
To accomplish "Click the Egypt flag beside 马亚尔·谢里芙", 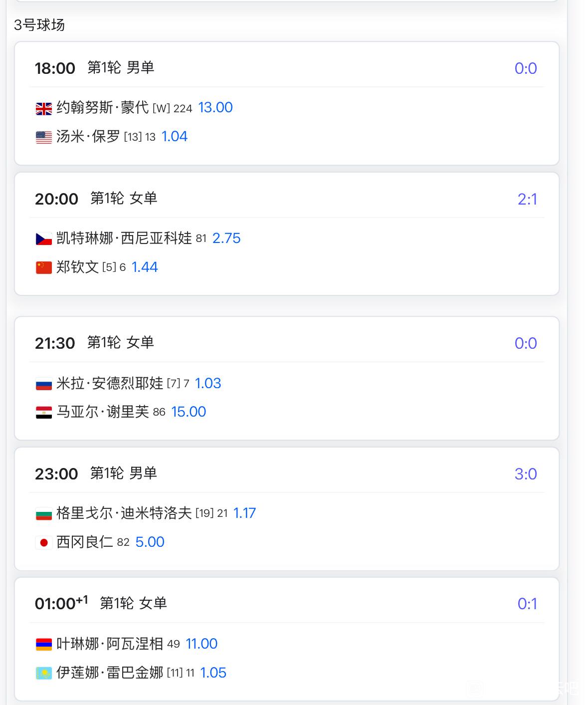I will click(44, 413).
